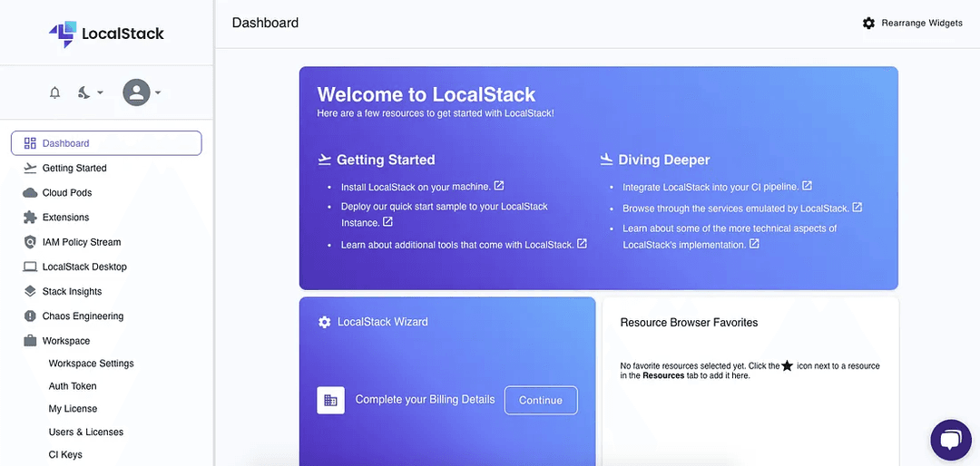Expand the account menu arrow
980x466 pixels.
[x=158, y=92]
